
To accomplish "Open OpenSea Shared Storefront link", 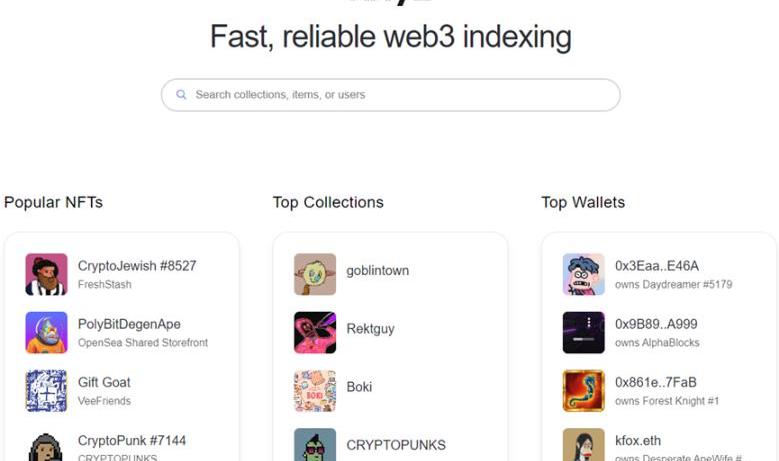I will [x=143, y=343].
